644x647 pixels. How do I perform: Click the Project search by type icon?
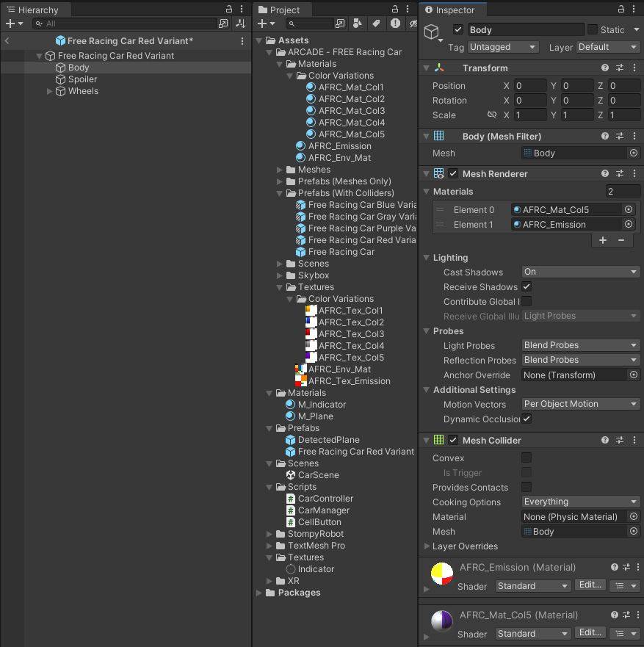(358, 24)
